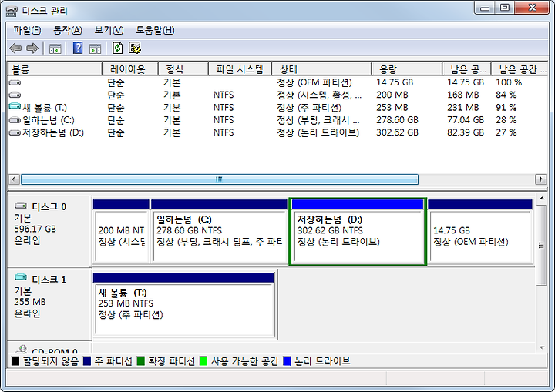Click up arrow of disk pane scrollbar
The height and width of the screenshot is (392, 555).
(542, 199)
